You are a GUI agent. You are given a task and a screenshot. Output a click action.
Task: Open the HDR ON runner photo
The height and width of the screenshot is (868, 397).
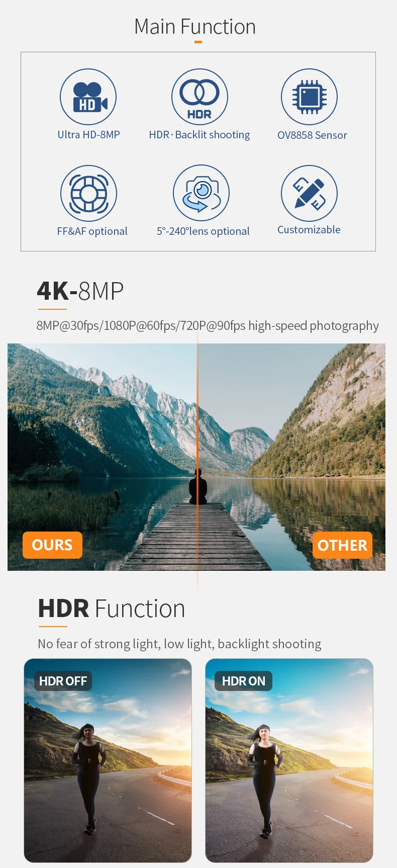(289, 760)
